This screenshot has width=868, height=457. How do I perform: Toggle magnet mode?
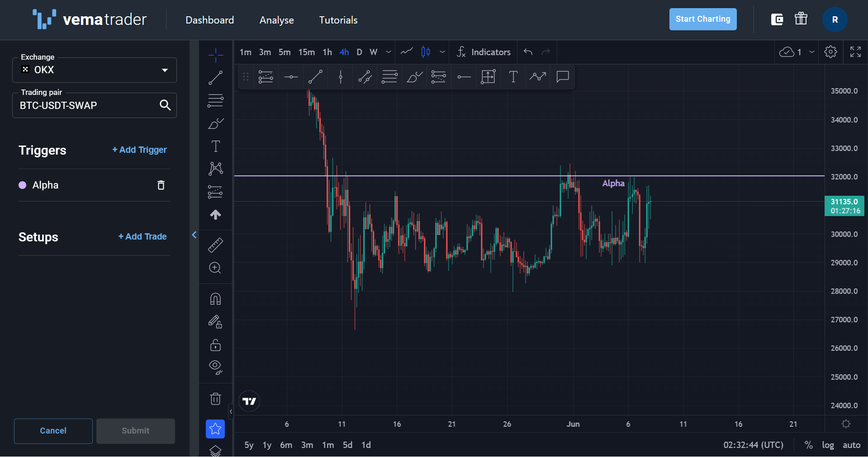pos(216,299)
